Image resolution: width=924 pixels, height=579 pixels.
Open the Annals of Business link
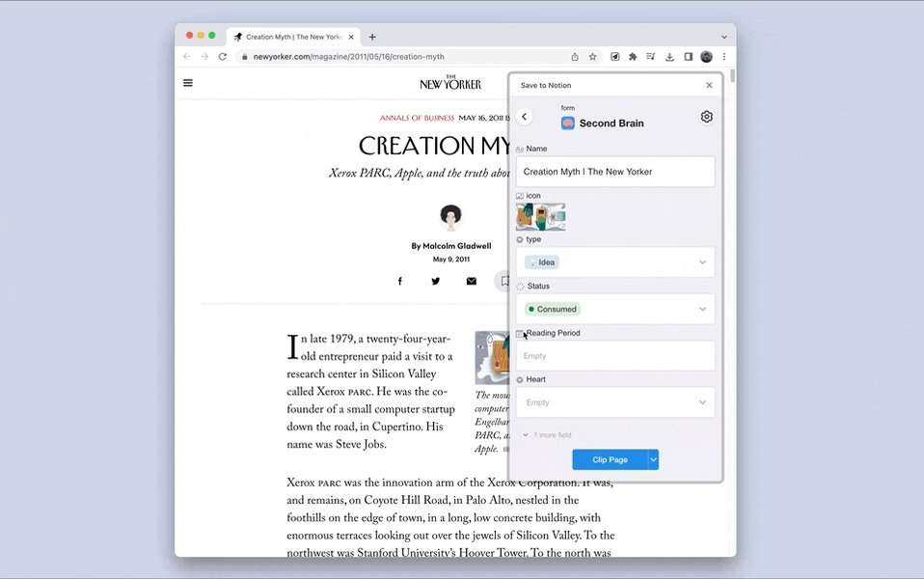click(x=417, y=118)
